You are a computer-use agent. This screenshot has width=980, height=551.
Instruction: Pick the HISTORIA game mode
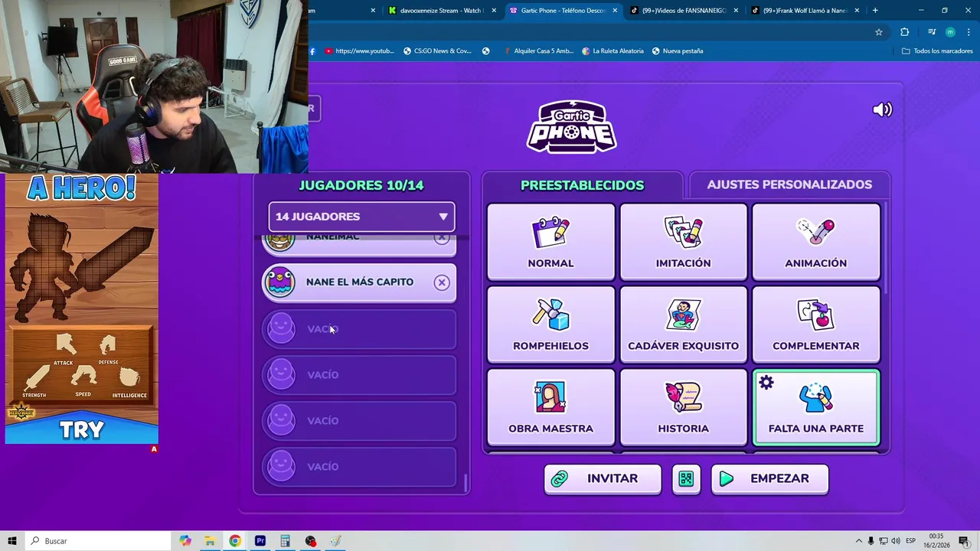click(x=683, y=406)
